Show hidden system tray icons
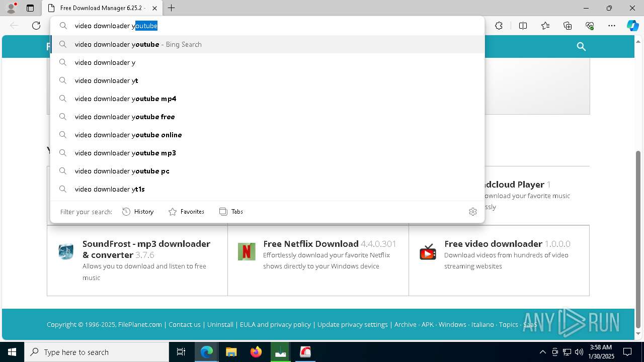Viewport: 644px width, 362px height. [x=542, y=352]
